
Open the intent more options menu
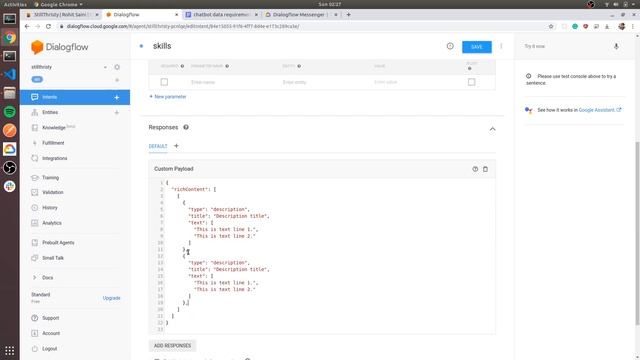pyautogui.click(x=501, y=47)
